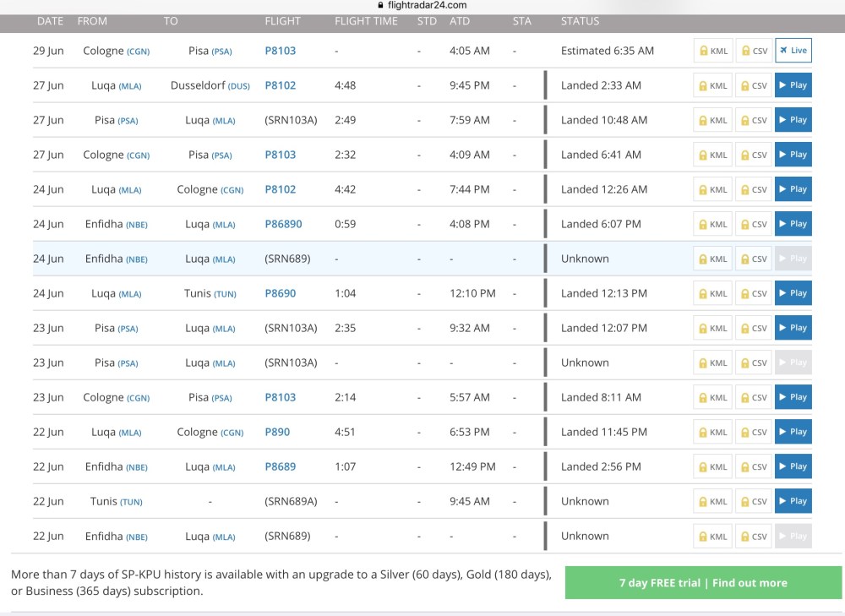Download CSV for 22 Jun Tunis flight
This screenshot has height=616, width=845.
point(754,501)
